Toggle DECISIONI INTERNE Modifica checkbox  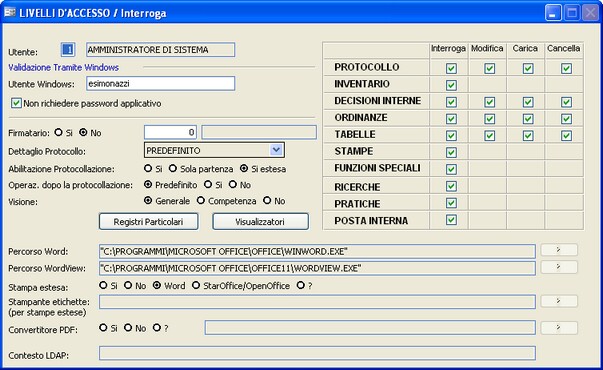490,102
